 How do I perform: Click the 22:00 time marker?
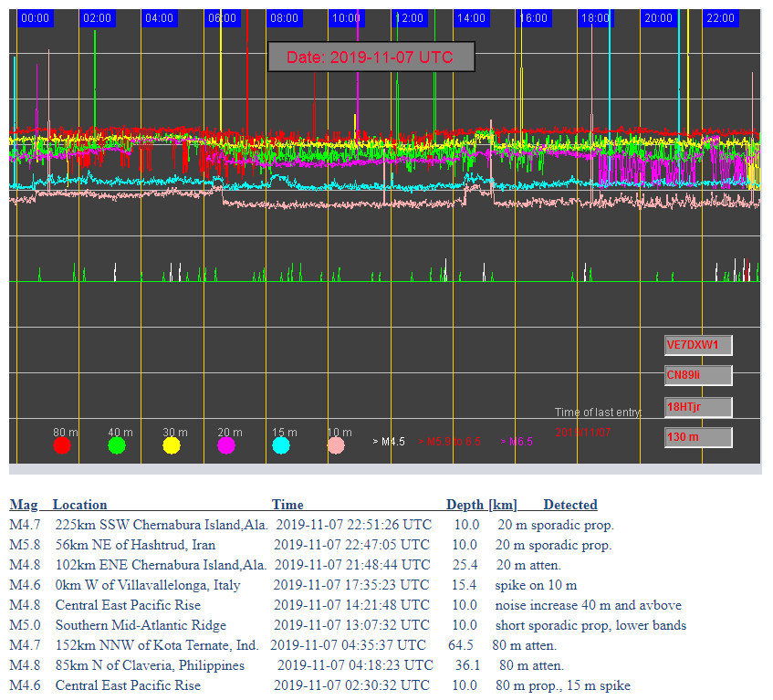(720, 18)
